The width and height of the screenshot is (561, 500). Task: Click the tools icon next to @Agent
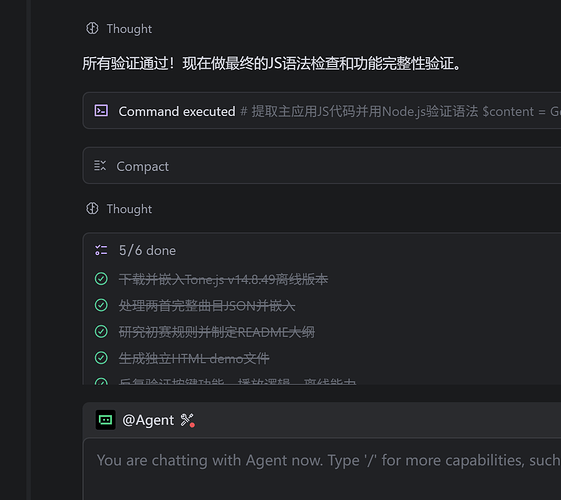click(187, 420)
